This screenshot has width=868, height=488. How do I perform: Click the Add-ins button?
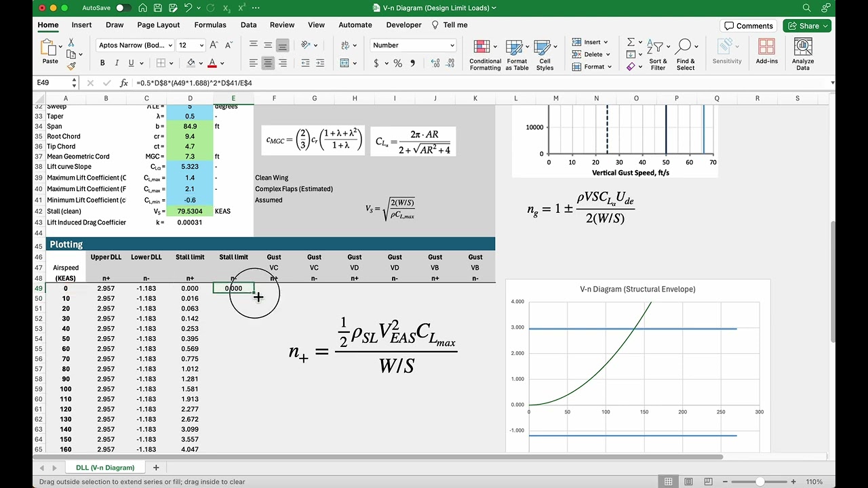click(767, 52)
